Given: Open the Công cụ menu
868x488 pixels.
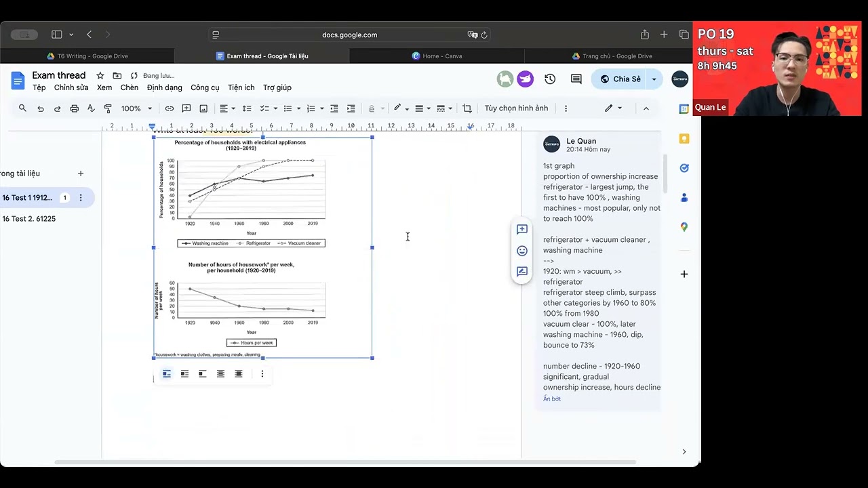Looking at the screenshot, I should pos(205,87).
